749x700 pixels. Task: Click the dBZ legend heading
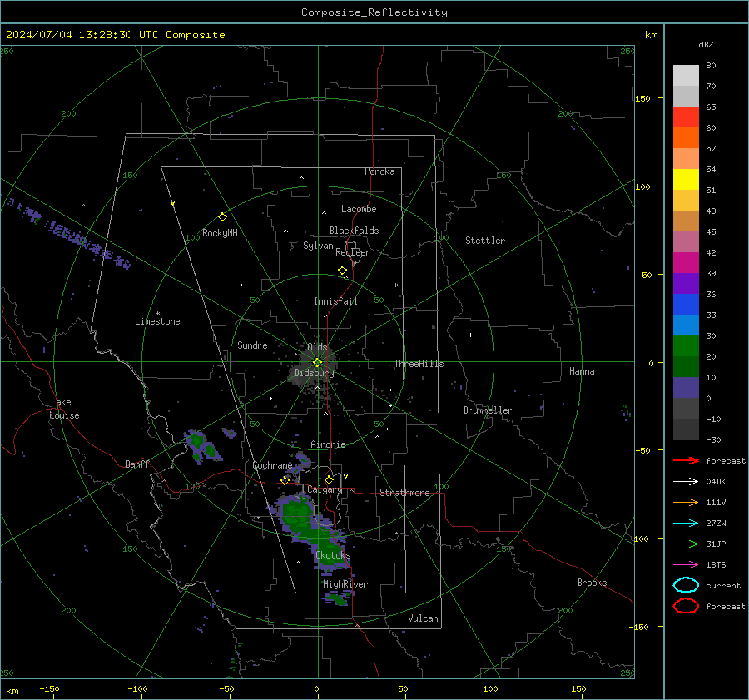(x=706, y=45)
